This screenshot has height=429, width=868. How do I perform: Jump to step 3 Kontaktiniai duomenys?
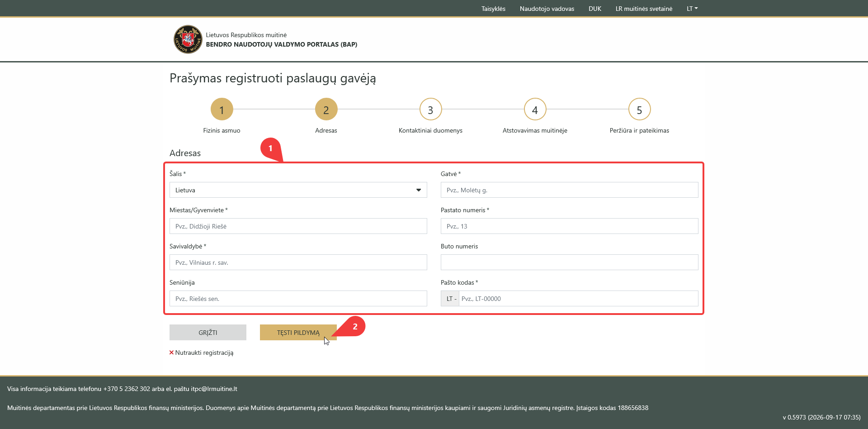tap(430, 110)
